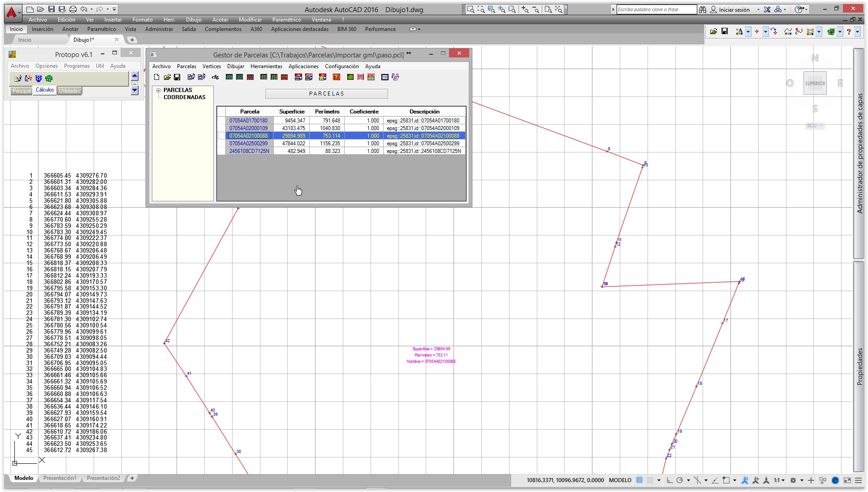Viewport: 868px width, 492px height.
Task: Click Iniciar sesión sign-in button
Action: [x=730, y=9]
